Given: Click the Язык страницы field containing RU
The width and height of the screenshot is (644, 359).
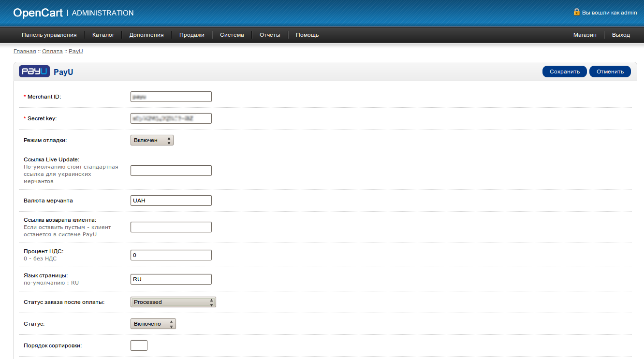Looking at the screenshot, I should pyautogui.click(x=171, y=279).
